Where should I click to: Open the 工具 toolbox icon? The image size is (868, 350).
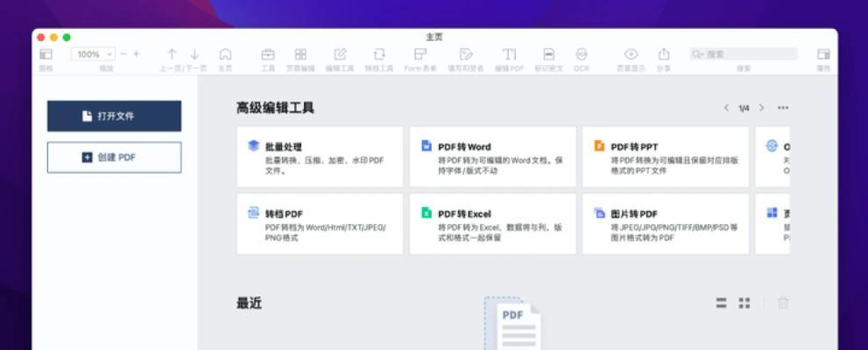268,54
